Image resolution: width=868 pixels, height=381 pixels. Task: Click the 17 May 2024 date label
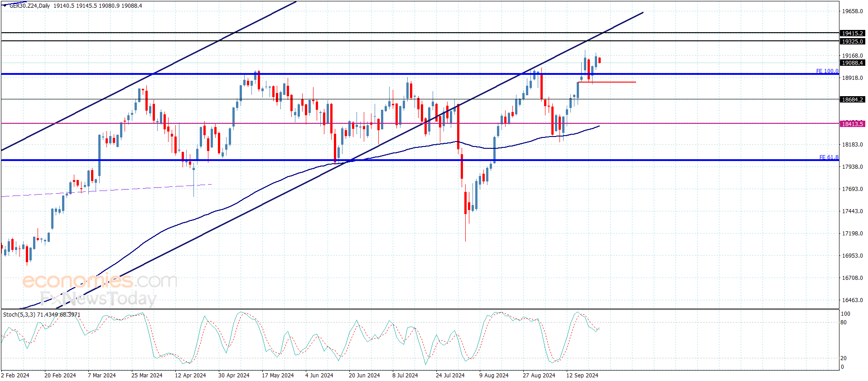click(278, 376)
